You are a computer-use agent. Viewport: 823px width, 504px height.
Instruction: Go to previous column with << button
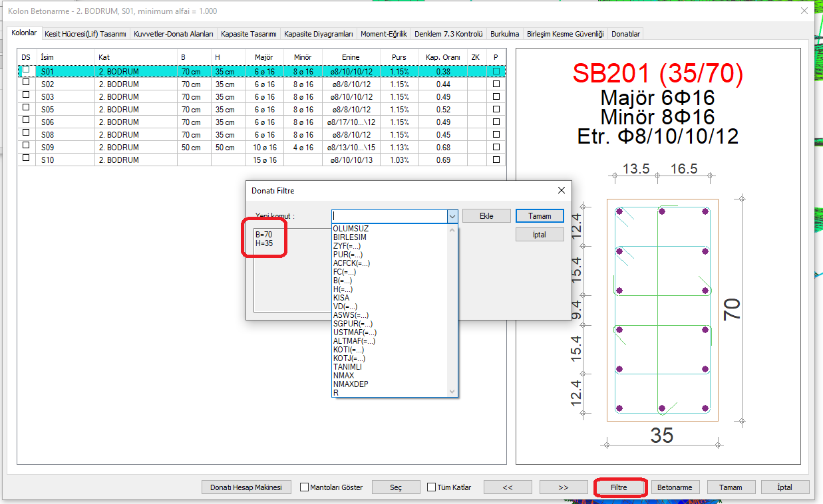(x=508, y=487)
